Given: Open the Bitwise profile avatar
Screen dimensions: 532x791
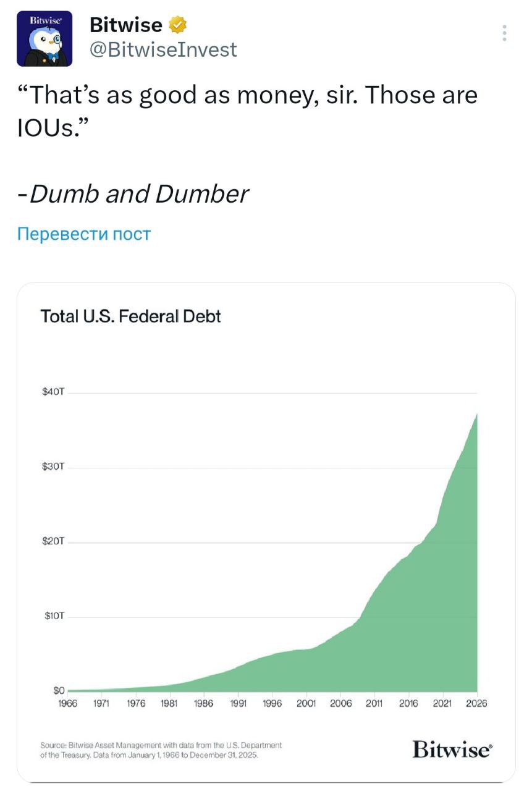Looking at the screenshot, I should click(x=44, y=38).
